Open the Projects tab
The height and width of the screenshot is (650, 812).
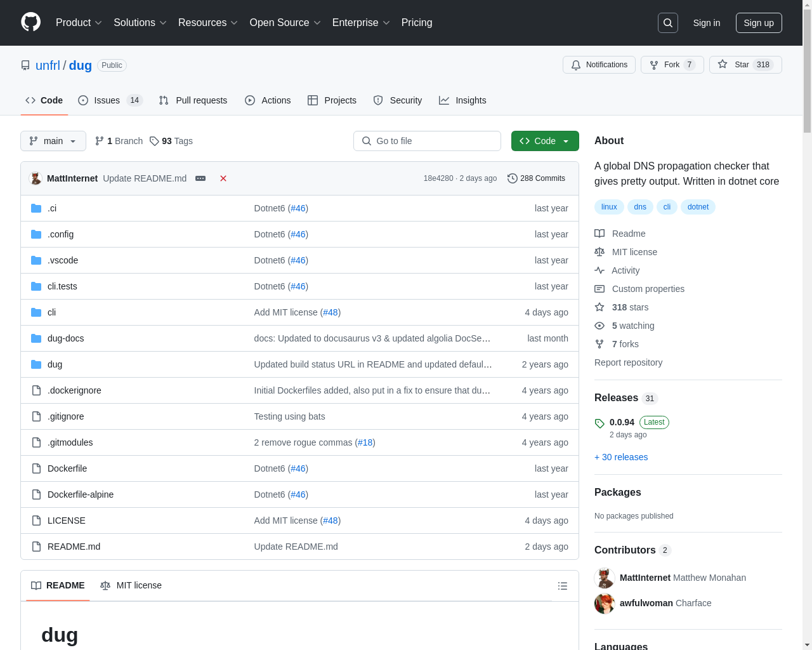(332, 100)
